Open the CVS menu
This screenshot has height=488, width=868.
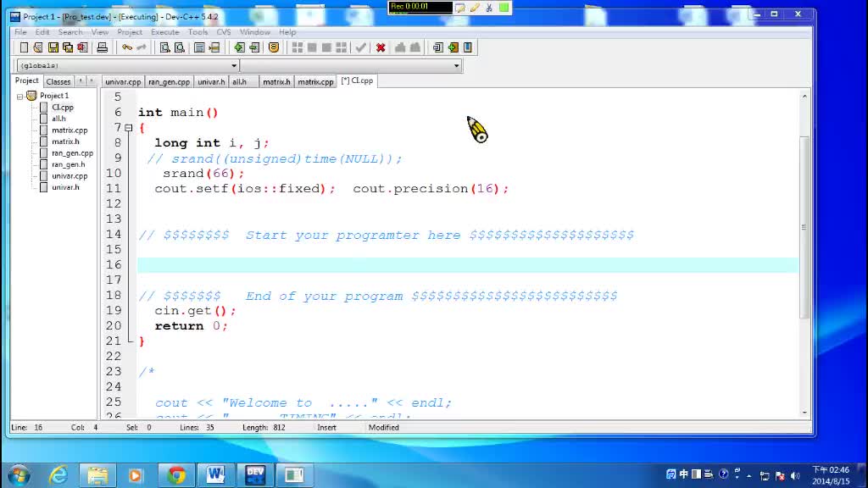(224, 32)
